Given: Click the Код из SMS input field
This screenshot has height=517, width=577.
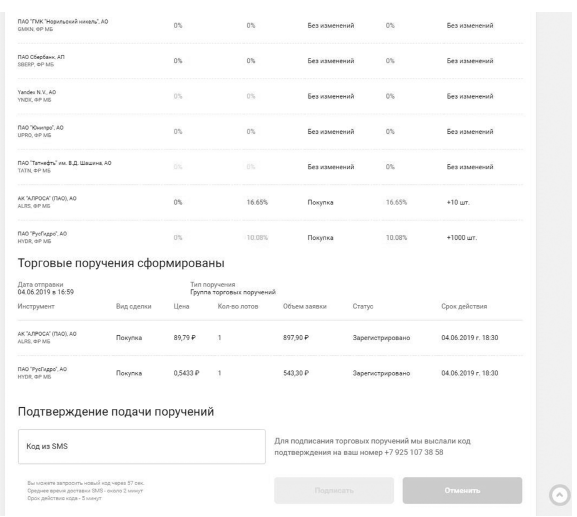Looking at the screenshot, I should (x=142, y=446).
